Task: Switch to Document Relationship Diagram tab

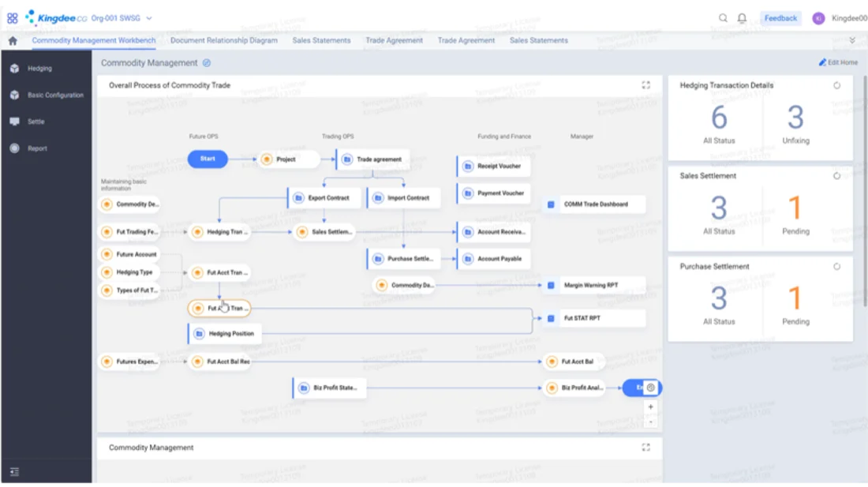Action: click(223, 40)
